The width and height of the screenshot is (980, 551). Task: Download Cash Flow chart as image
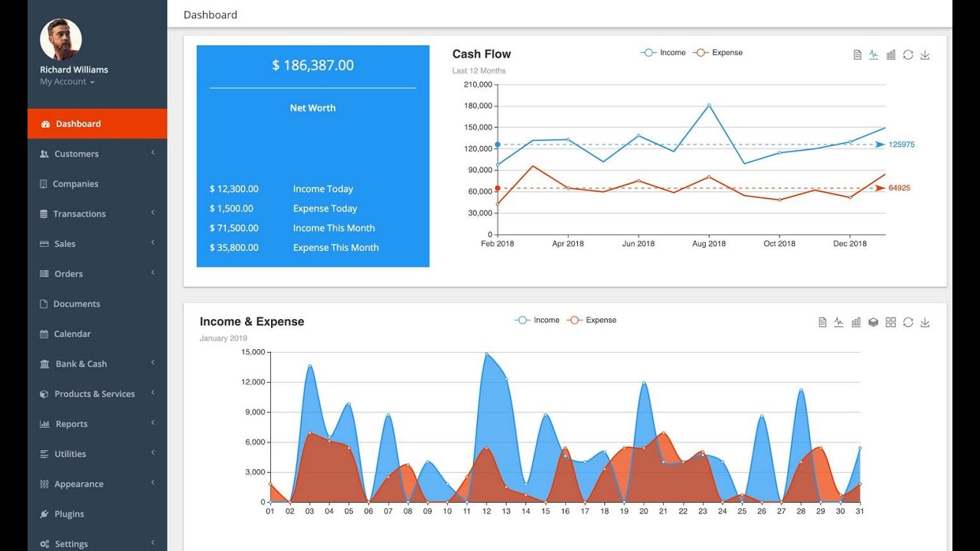(925, 55)
